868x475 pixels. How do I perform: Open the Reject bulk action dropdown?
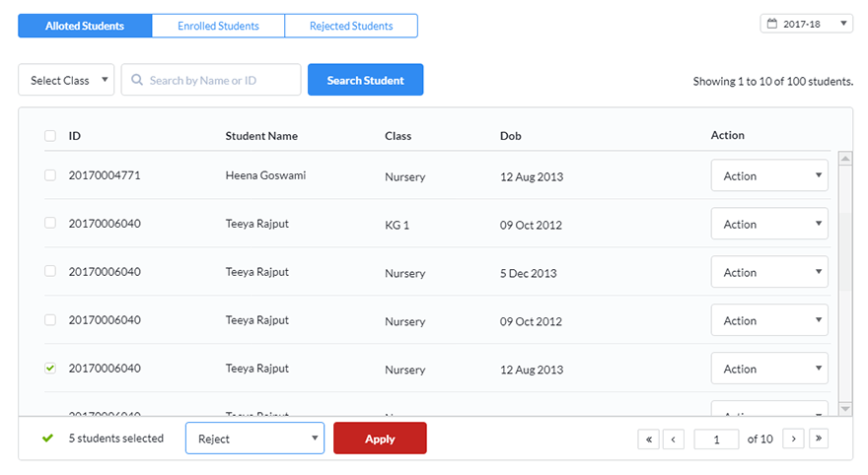click(254, 438)
